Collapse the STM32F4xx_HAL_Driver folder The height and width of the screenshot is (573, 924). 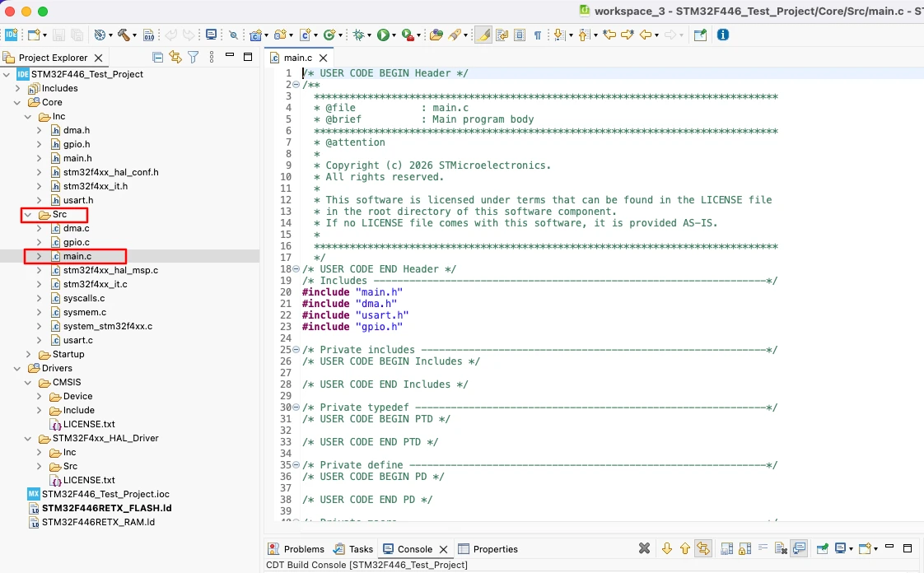pyautogui.click(x=28, y=438)
